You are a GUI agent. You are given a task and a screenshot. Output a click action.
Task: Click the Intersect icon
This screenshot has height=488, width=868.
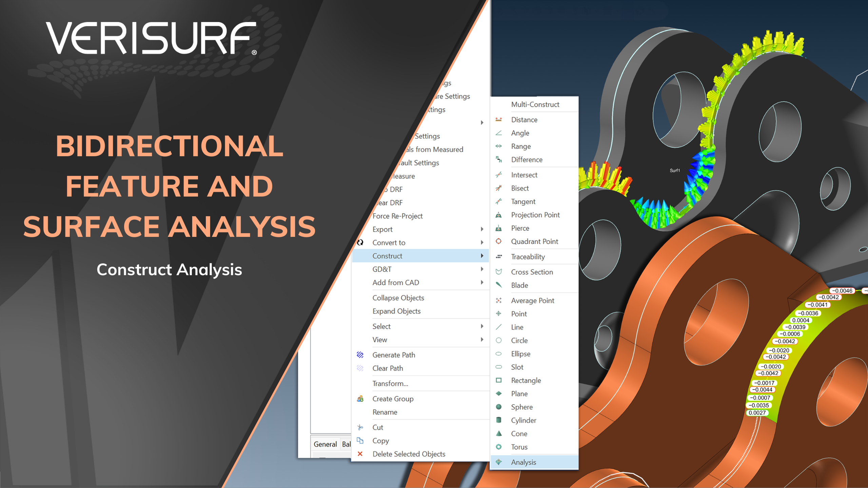pyautogui.click(x=498, y=175)
